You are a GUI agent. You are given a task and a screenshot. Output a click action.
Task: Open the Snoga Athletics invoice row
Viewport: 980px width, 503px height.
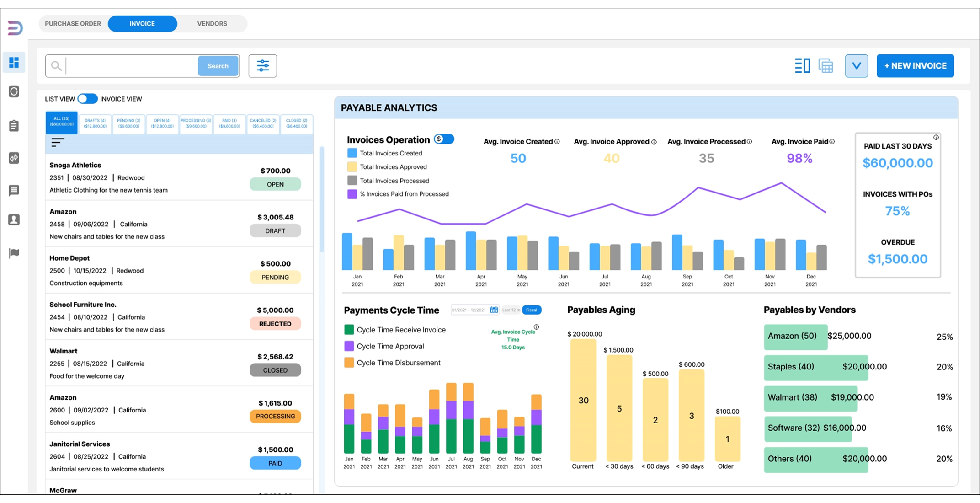[x=179, y=177]
